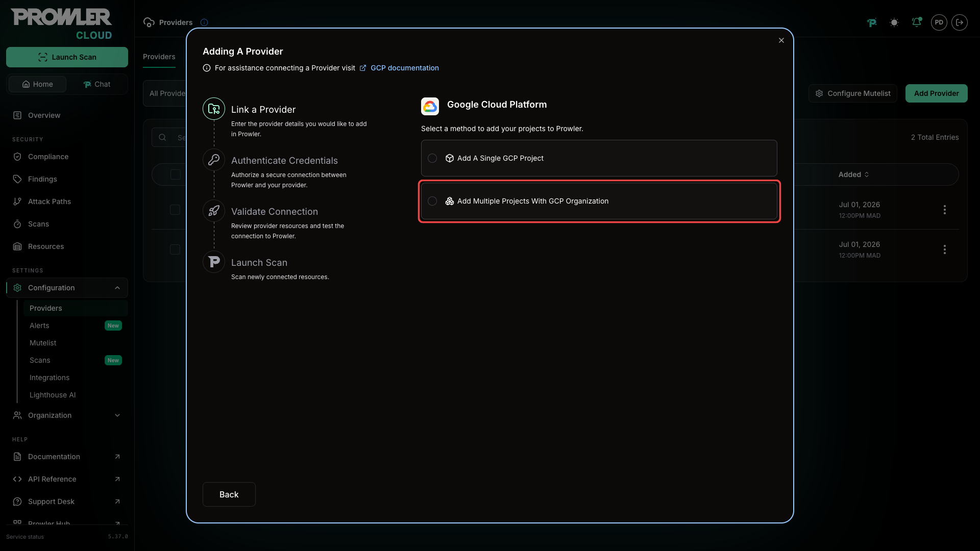This screenshot has width=980, height=551.
Task: Open Scans under Configuration
Action: (x=40, y=360)
